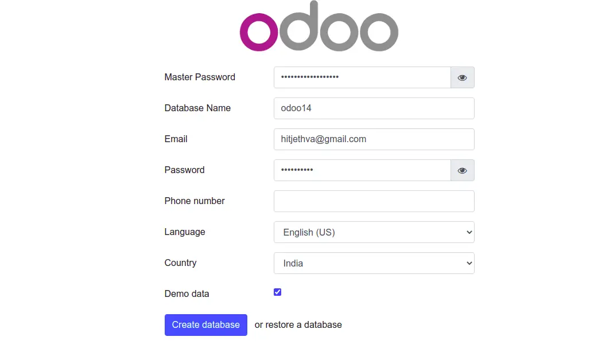594x364 pixels.
Task: Click the Database Name field containing odoo14
Action: coord(374,108)
